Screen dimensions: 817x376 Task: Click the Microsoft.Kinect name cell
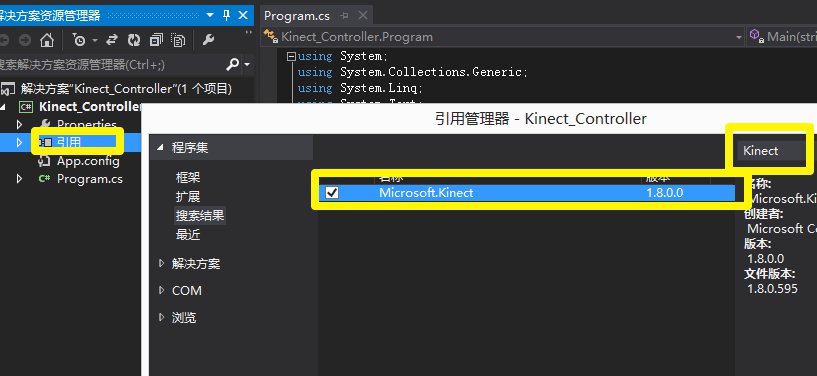[x=426, y=193]
